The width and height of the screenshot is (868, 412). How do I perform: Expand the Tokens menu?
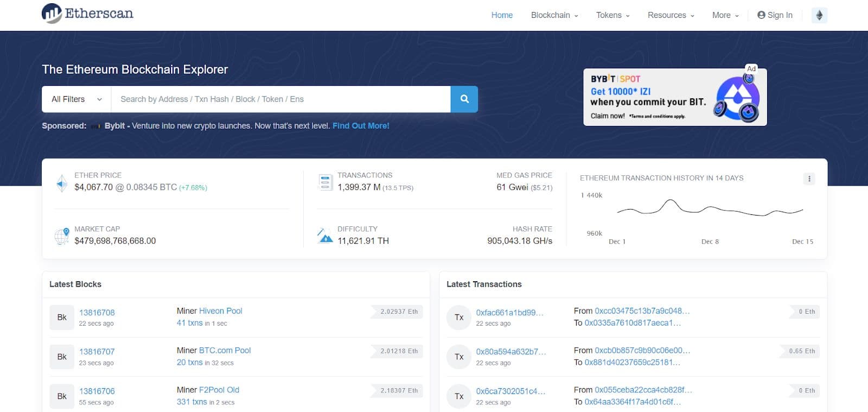612,15
